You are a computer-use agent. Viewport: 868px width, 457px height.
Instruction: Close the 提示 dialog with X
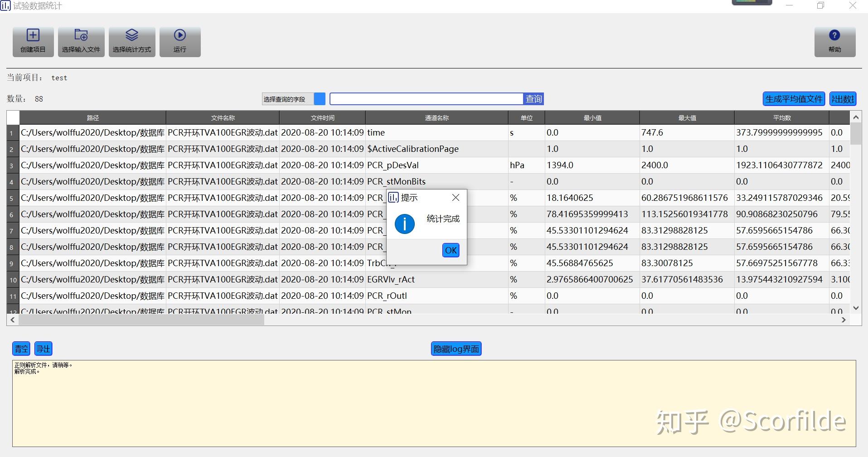[456, 198]
